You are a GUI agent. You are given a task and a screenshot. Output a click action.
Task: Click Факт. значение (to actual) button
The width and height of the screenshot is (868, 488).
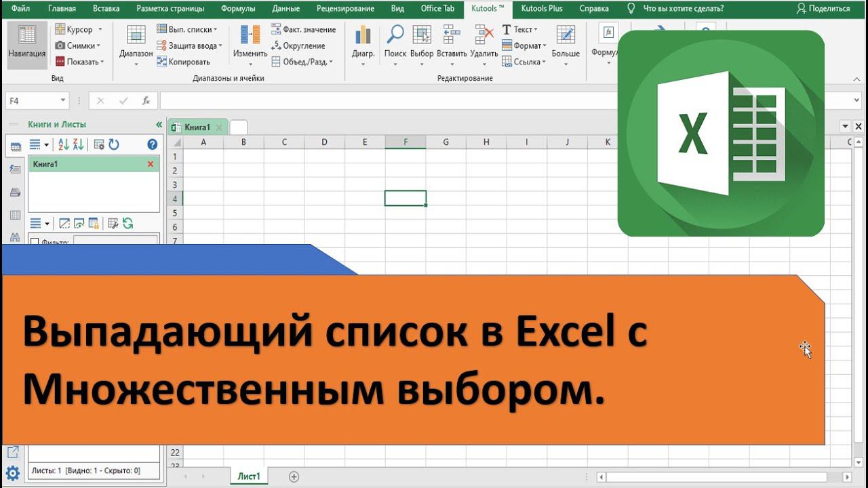pos(303,29)
